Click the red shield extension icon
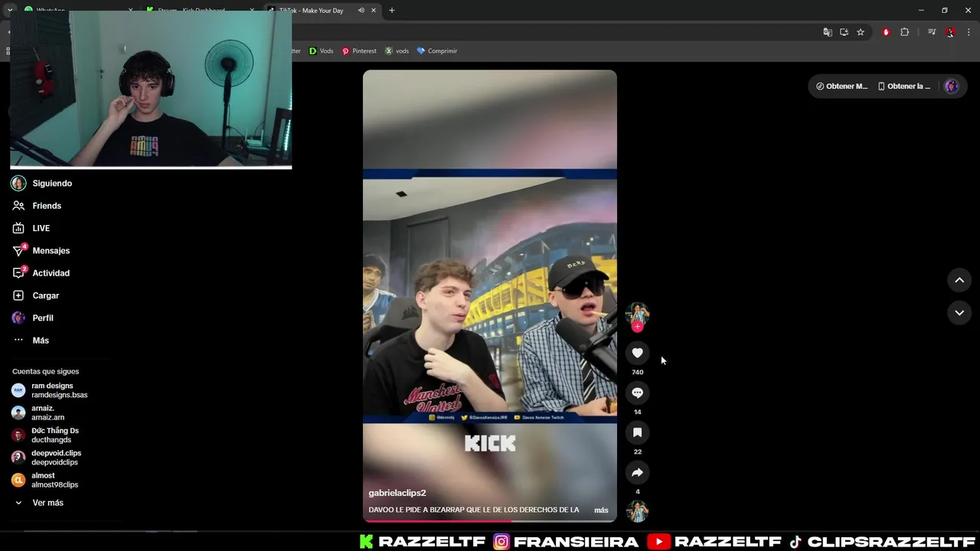Viewport: 980px width, 551px height. pyautogui.click(x=886, y=32)
